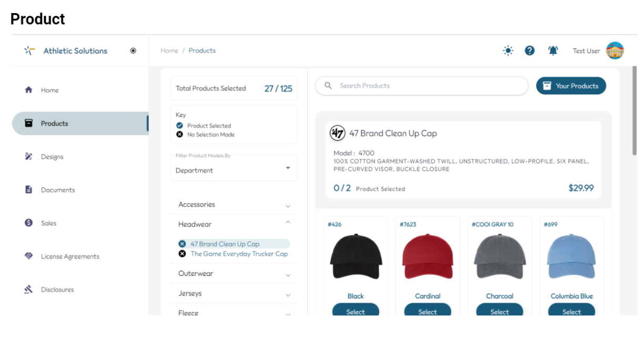644x337 pixels.
Task: Toggle light mode sun icon
Action: pos(508,51)
